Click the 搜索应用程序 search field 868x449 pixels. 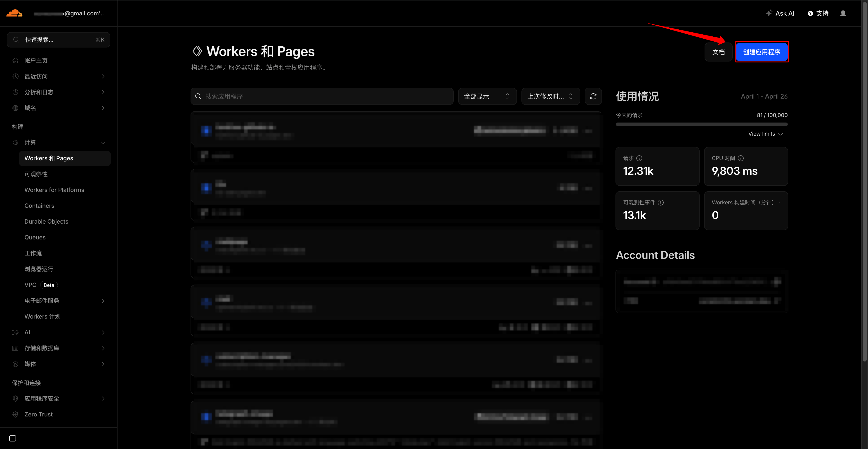coord(322,96)
